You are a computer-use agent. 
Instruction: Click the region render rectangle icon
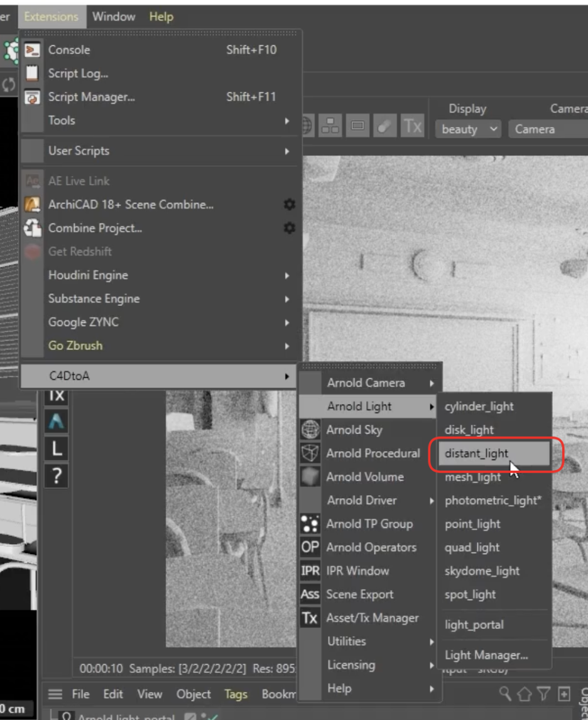(x=357, y=126)
